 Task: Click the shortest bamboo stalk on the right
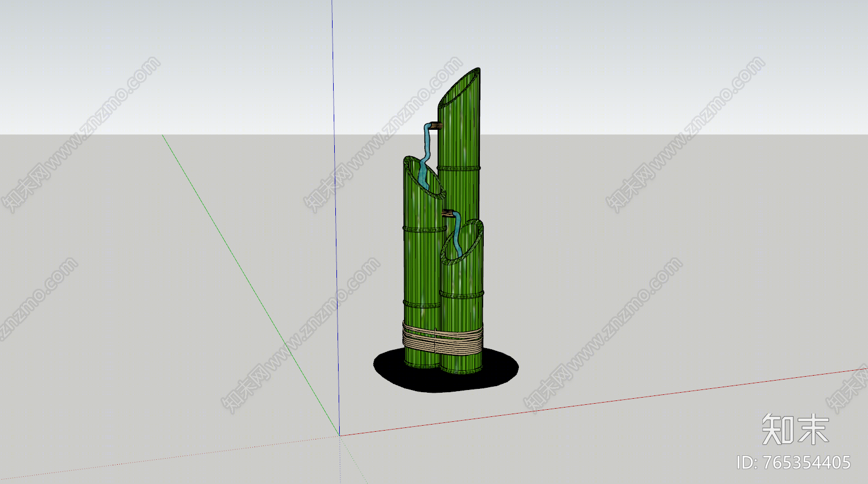pyautogui.click(x=462, y=297)
